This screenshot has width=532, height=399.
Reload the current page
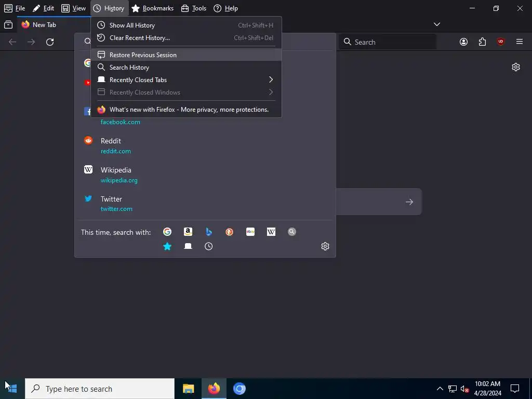click(50, 42)
